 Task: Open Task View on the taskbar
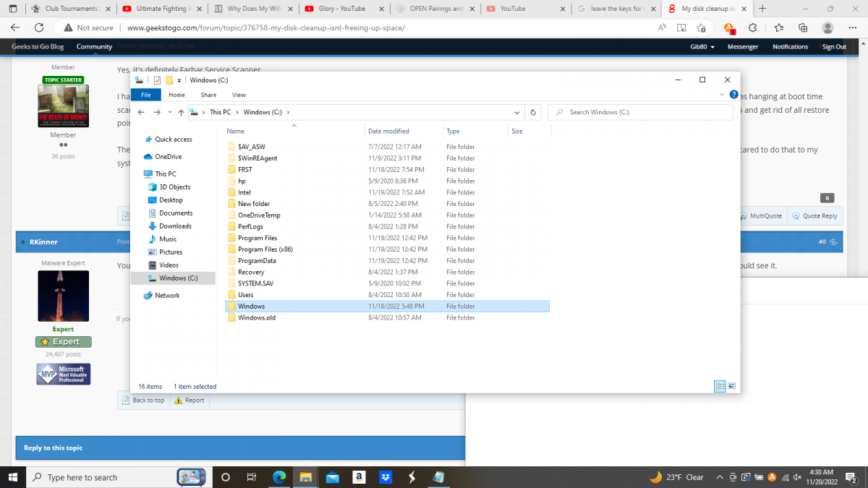[251, 477]
